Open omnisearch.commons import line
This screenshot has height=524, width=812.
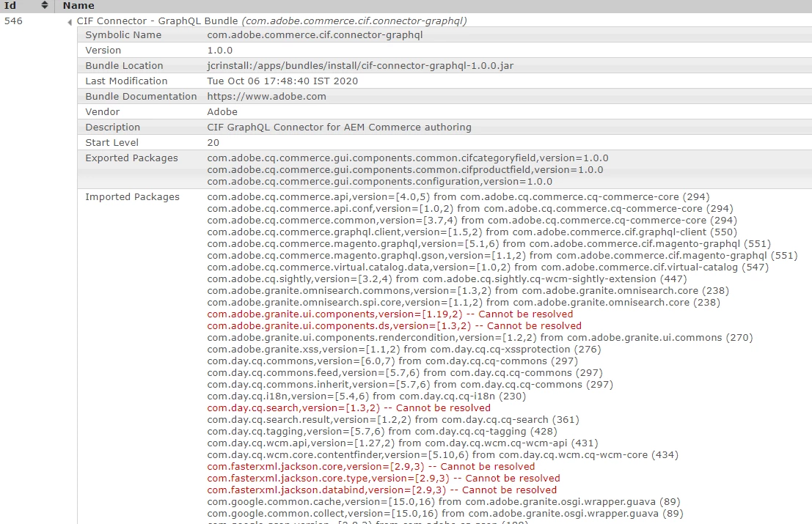(468, 291)
